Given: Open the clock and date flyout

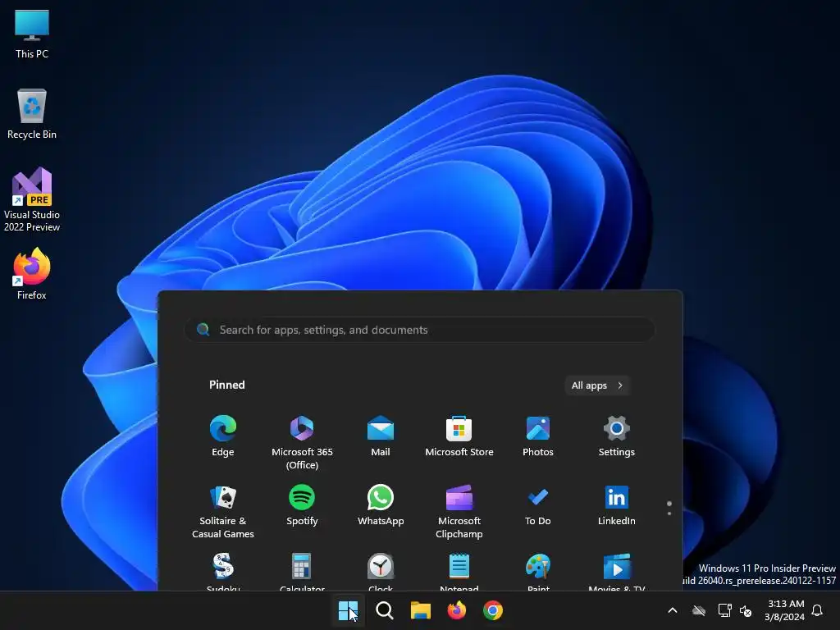Looking at the screenshot, I should pyautogui.click(x=784, y=610).
